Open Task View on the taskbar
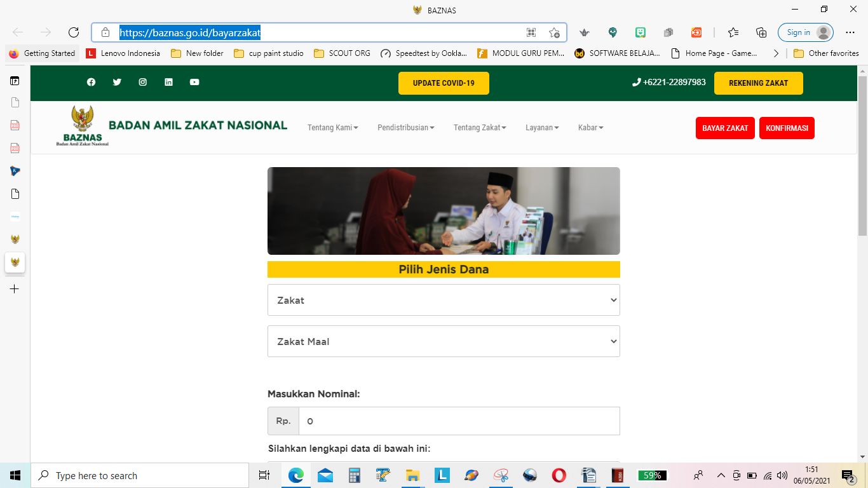The image size is (868, 488). click(x=264, y=475)
